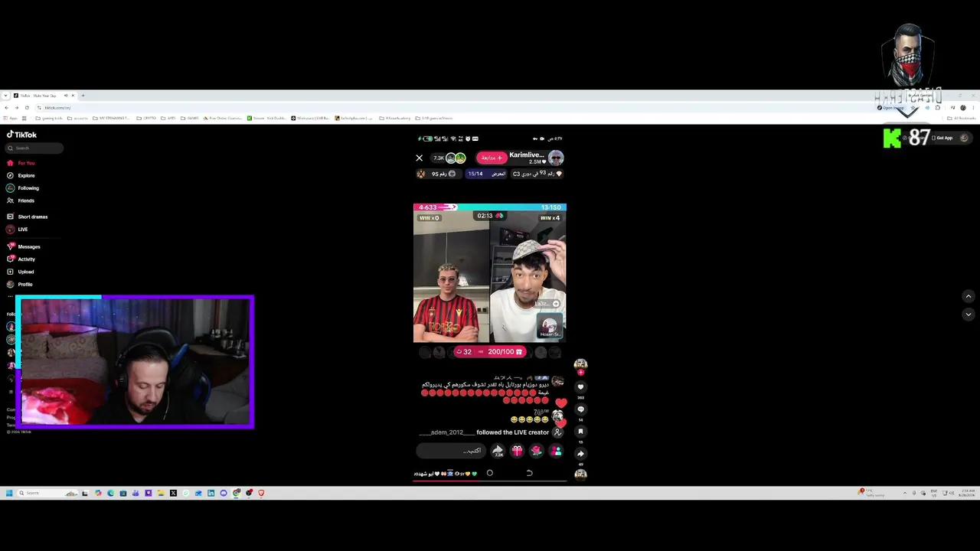Click the phone back arrow under the live

(529, 473)
